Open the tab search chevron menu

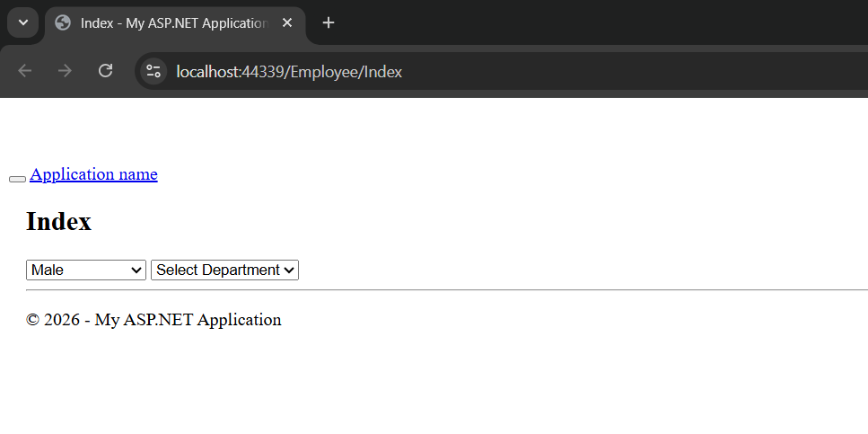point(23,22)
